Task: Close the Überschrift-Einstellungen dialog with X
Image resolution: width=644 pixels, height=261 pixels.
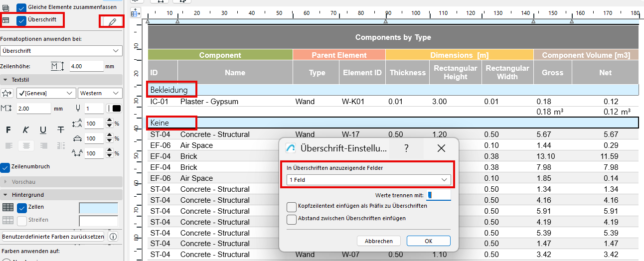Action: pyautogui.click(x=441, y=148)
